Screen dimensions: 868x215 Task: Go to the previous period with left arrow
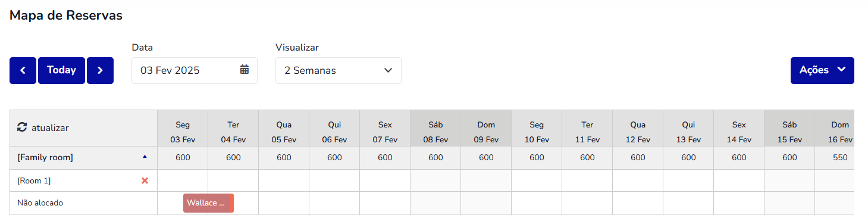pos(23,70)
